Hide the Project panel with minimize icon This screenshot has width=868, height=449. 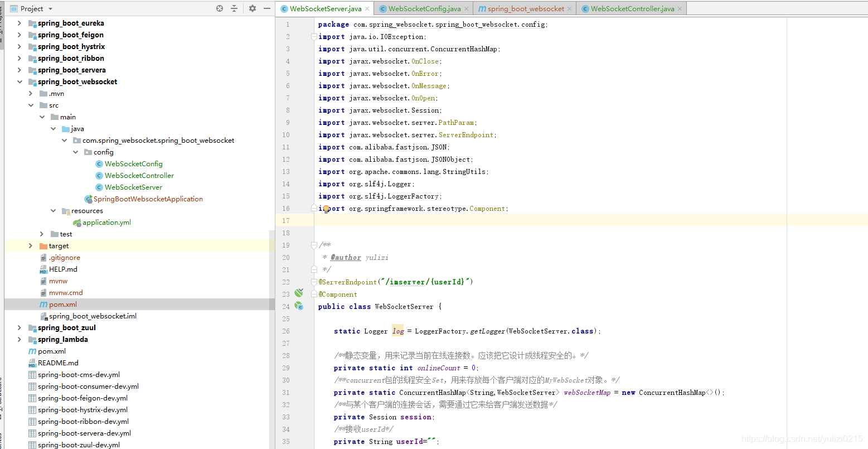click(267, 8)
